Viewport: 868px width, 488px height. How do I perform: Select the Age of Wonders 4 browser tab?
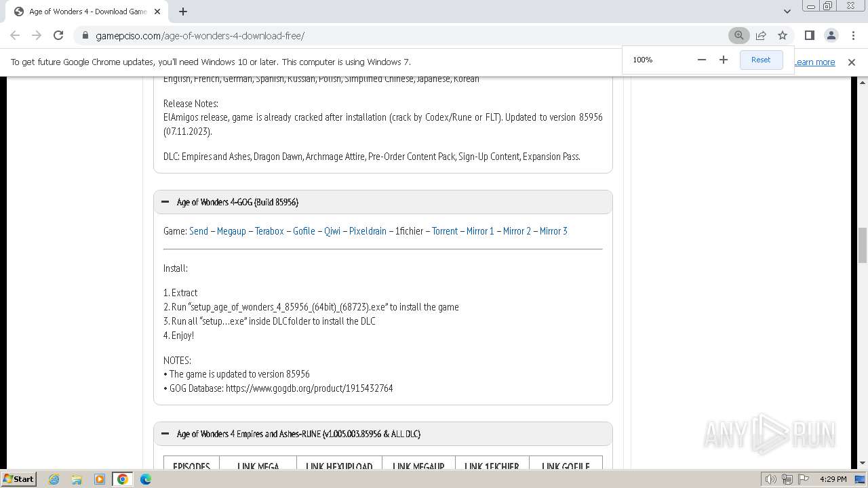click(87, 12)
